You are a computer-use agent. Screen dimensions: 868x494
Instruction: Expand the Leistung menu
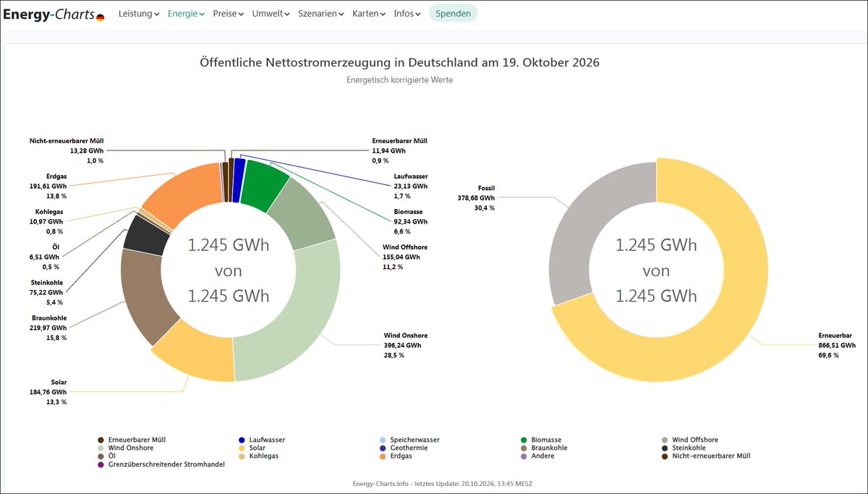[x=139, y=14]
